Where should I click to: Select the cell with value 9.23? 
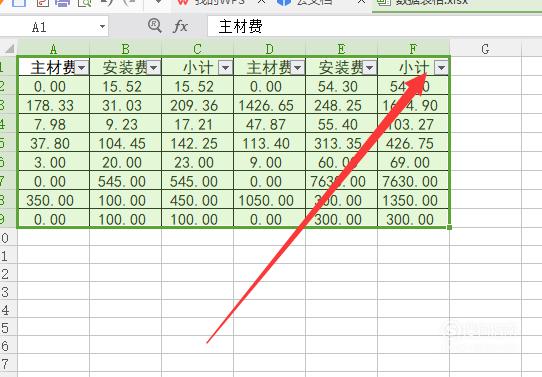pyautogui.click(x=125, y=124)
